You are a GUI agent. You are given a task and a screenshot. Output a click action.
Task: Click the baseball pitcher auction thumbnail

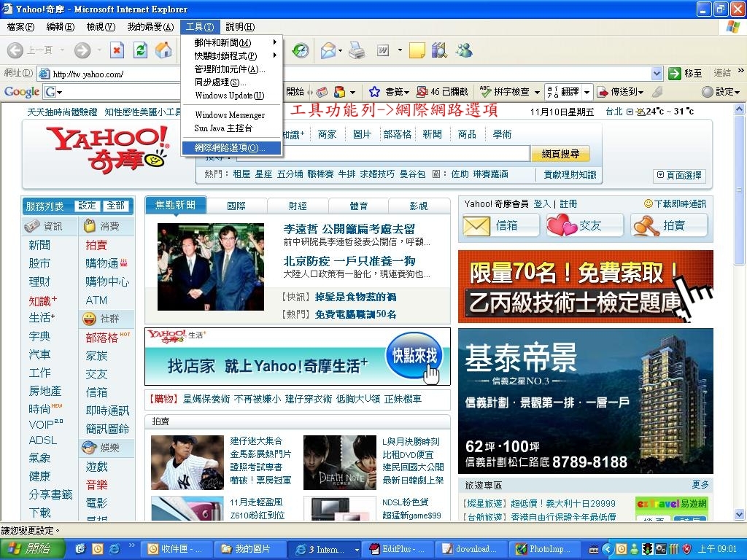point(187,462)
